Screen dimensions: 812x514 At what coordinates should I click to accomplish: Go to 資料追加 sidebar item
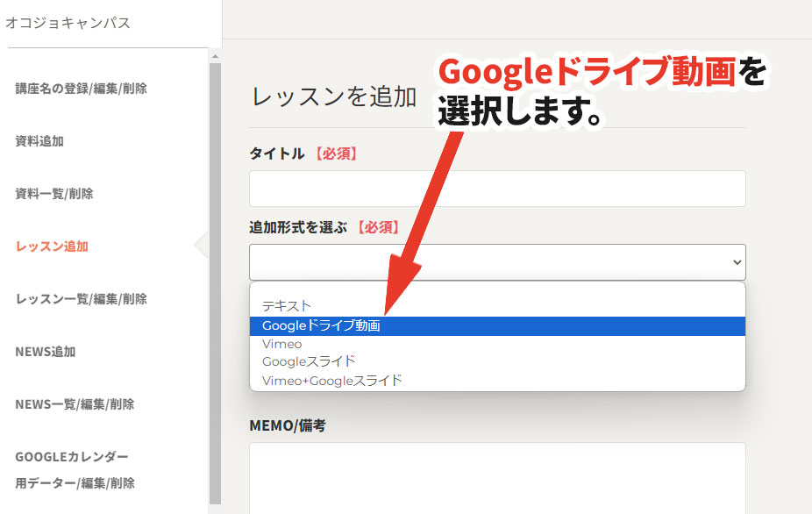[39, 141]
